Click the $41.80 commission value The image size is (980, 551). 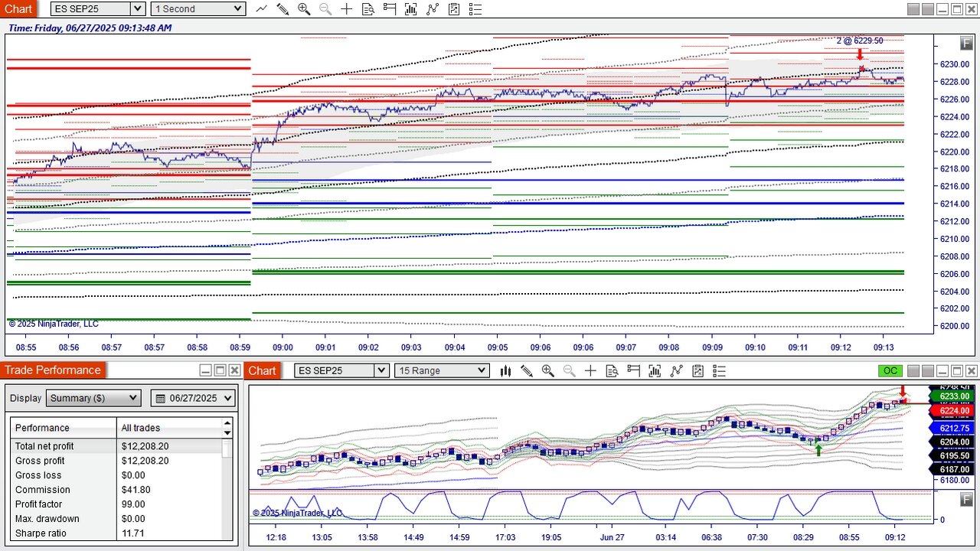coord(136,490)
